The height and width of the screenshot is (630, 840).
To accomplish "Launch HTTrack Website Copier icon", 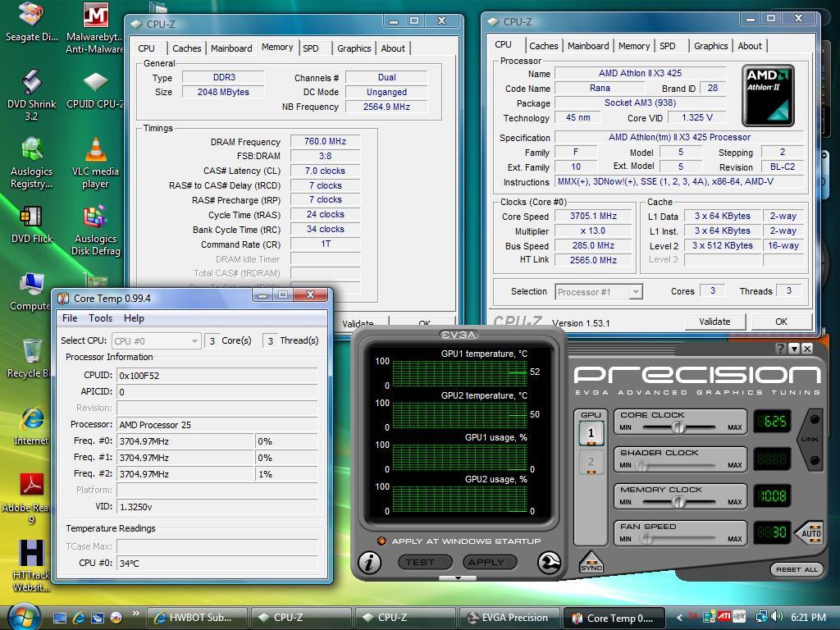I will pyautogui.click(x=31, y=566).
